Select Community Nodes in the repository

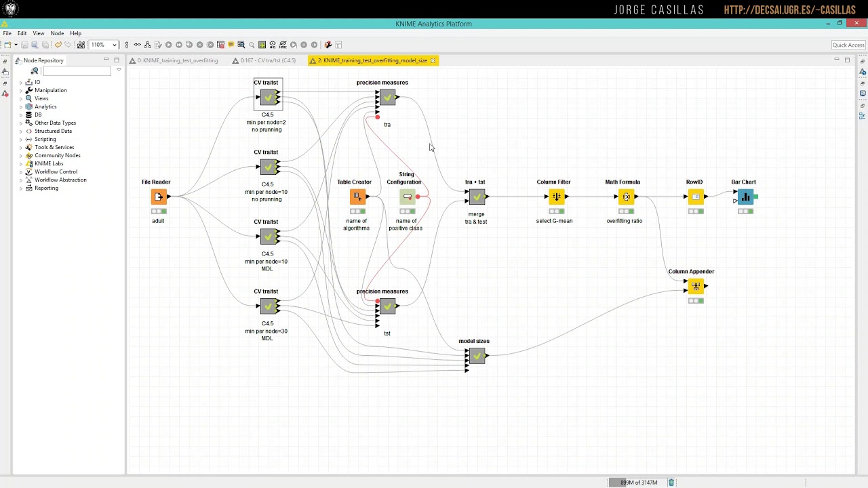tap(58, 155)
